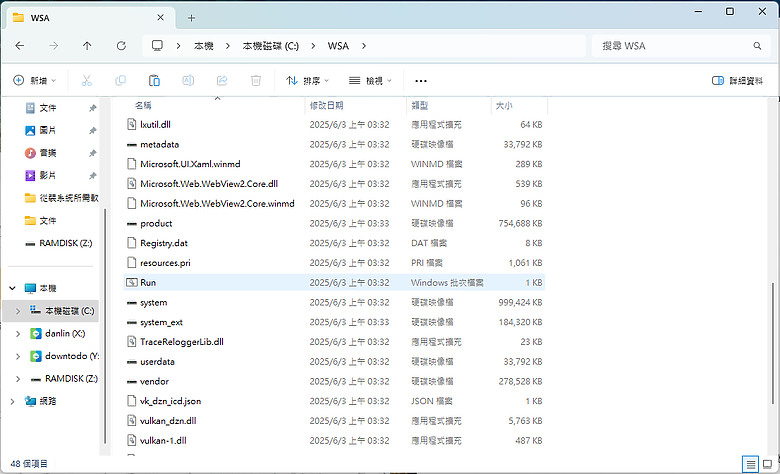
Task: Expand the RAMDISK (Z:) tree node
Action: tap(18, 379)
